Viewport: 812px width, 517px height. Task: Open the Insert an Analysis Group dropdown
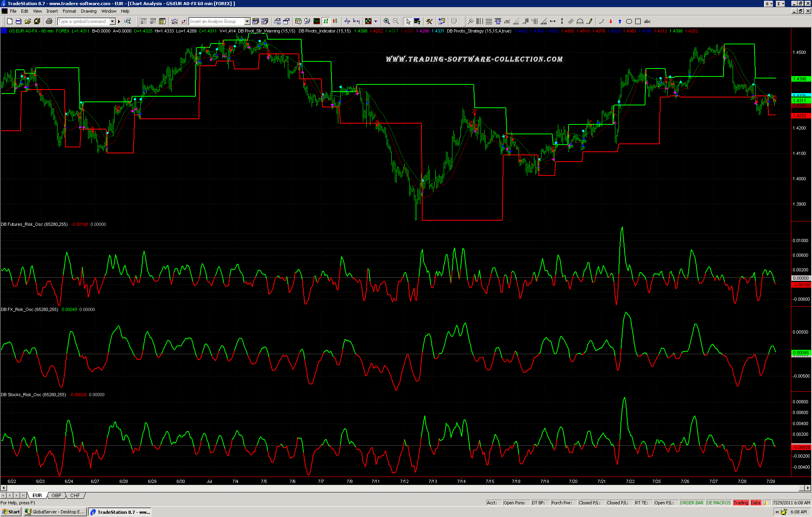(247, 21)
